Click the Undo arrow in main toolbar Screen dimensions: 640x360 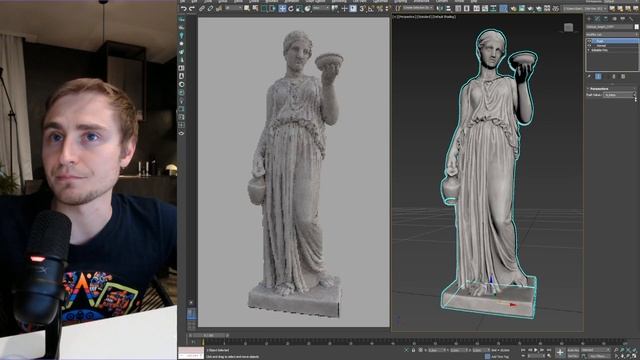point(184,9)
